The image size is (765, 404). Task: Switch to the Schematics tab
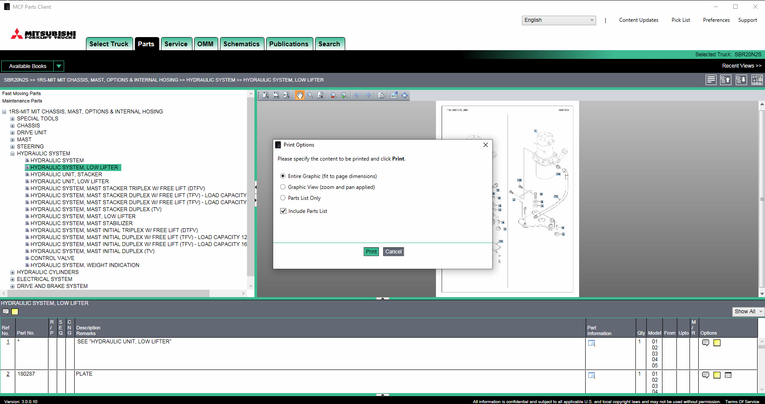click(241, 44)
